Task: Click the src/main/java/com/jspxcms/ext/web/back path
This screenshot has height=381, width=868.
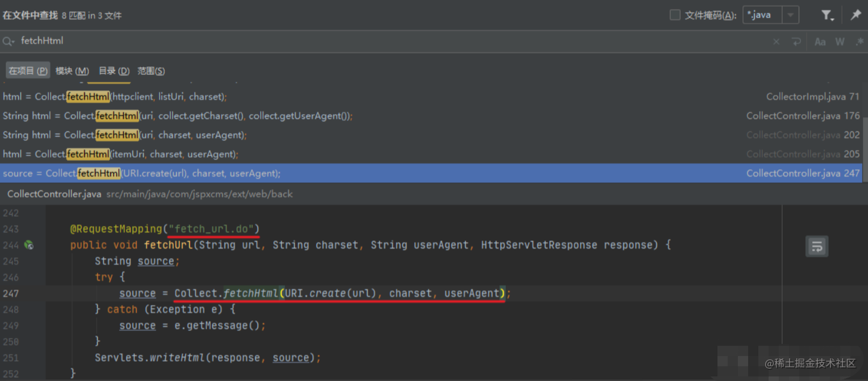Action: point(199,194)
